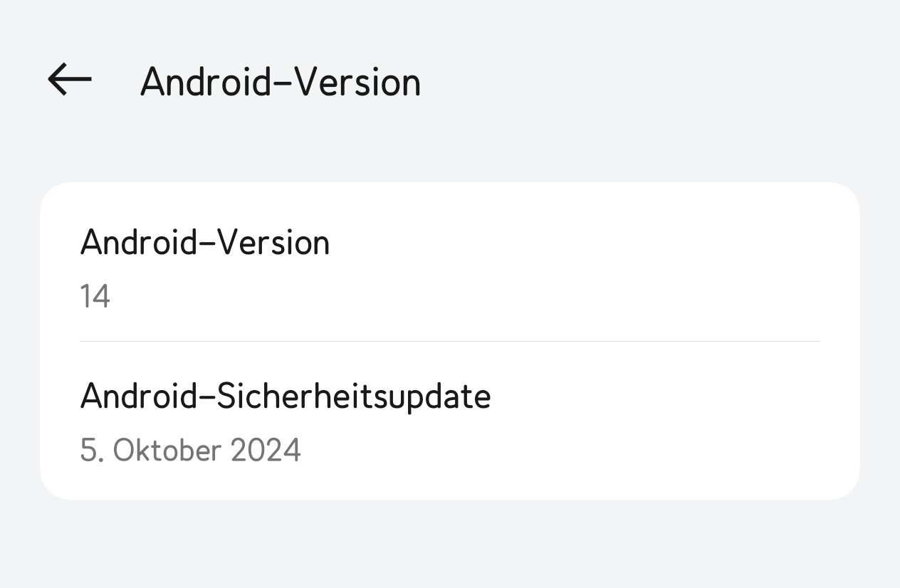Viewport: 900px width, 588px height.
Task: Tap the date 5. Oktober 2024
Action: [190, 451]
